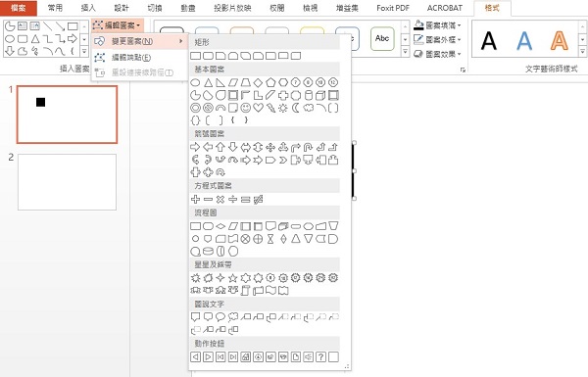Switch to the 常用 Home tab

pos(55,8)
